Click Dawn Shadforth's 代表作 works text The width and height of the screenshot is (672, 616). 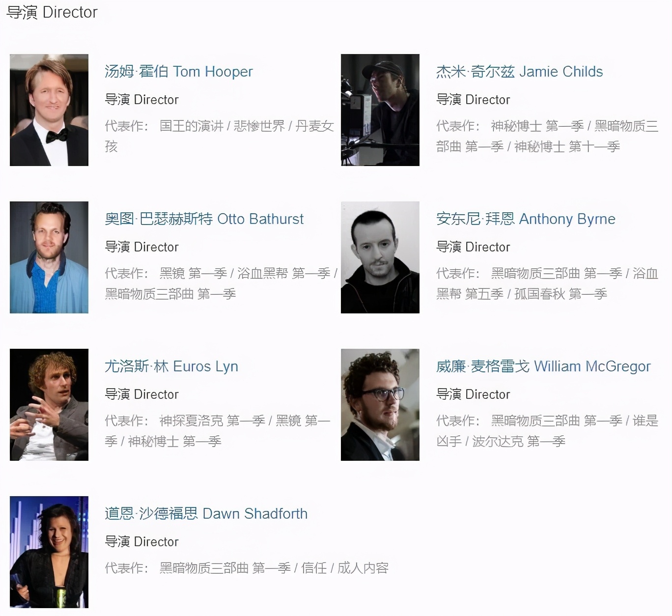[247, 568]
